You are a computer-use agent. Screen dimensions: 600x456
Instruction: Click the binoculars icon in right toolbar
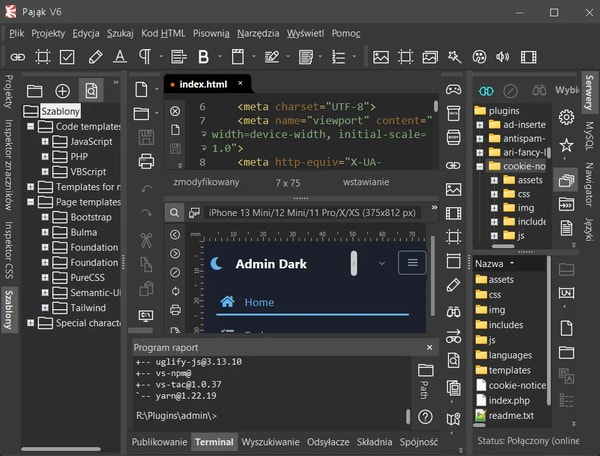pyautogui.click(x=453, y=312)
